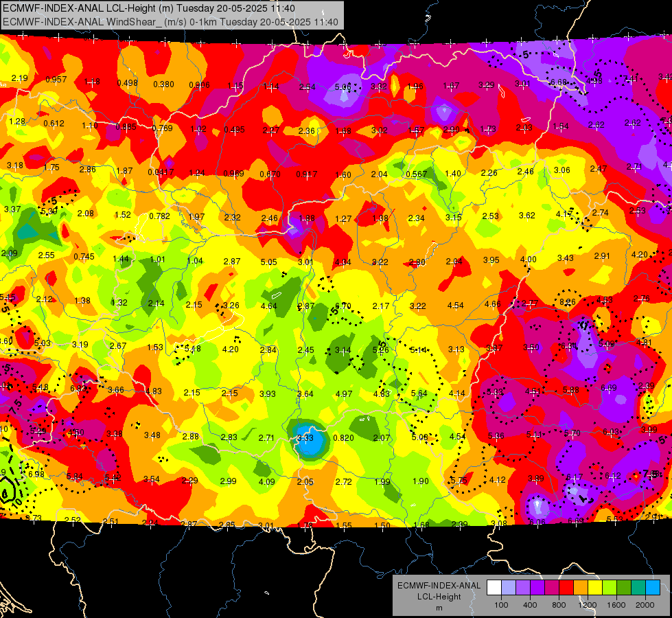
Task: Click the wind shear value 4.00
Action: (x=528, y=260)
